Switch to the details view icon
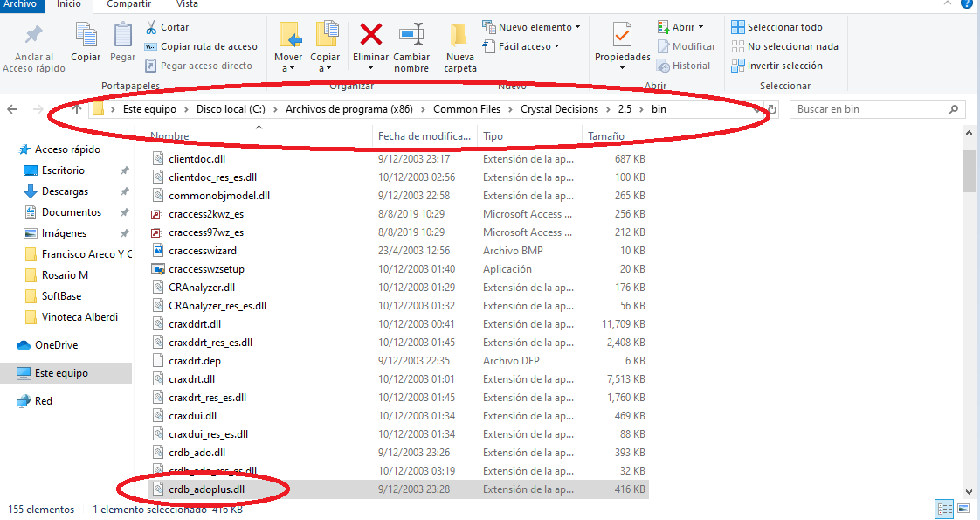The image size is (980, 520). coord(944,509)
